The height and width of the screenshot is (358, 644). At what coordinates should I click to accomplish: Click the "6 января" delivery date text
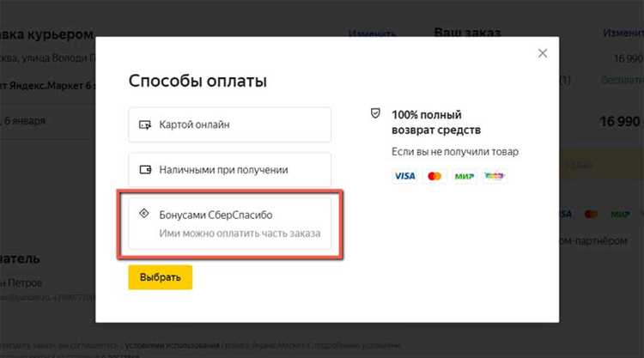click(25, 121)
